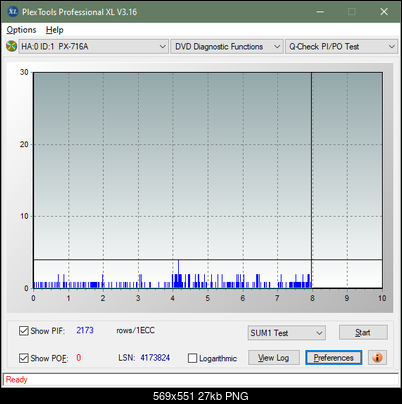Image resolution: width=402 pixels, height=404 pixels.
Task: Click the LSN value 4173824
Action: tap(155, 358)
